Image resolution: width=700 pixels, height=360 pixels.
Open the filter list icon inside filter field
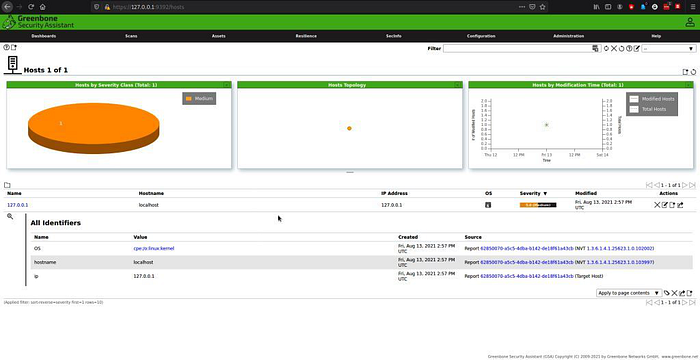pos(595,48)
